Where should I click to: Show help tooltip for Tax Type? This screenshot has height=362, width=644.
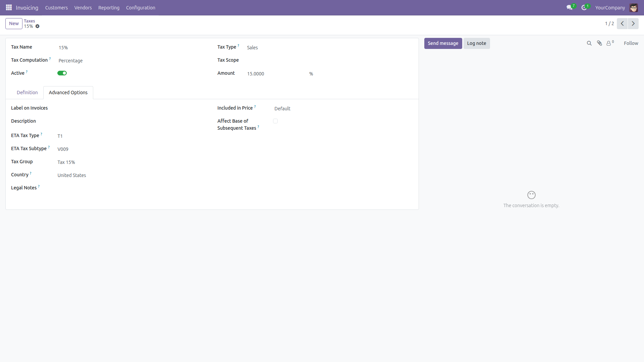point(238,46)
